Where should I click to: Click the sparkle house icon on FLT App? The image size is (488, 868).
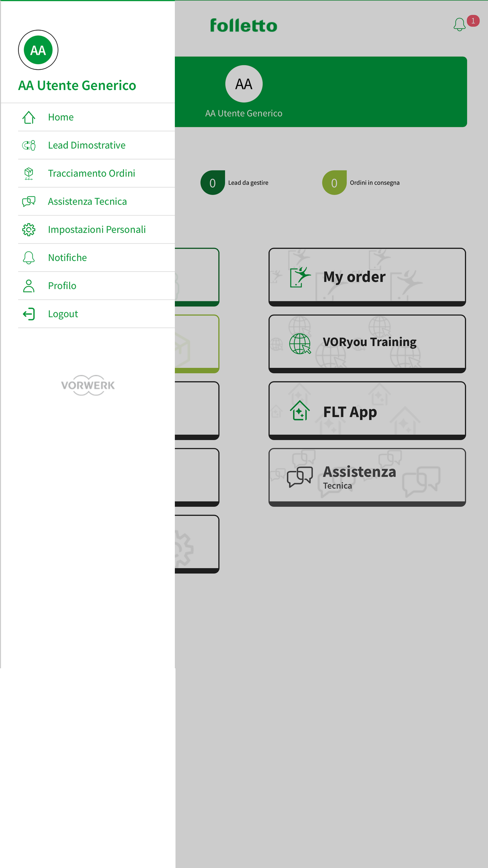(300, 411)
